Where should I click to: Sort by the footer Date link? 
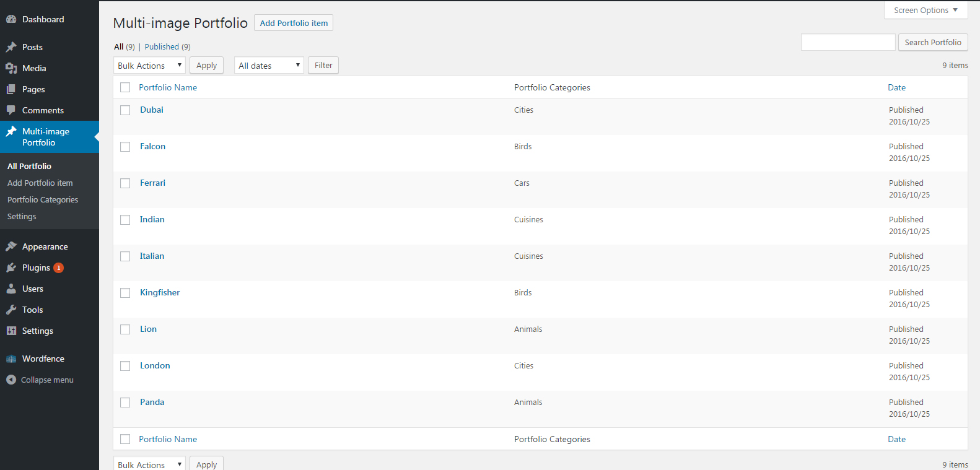coord(896,439)
